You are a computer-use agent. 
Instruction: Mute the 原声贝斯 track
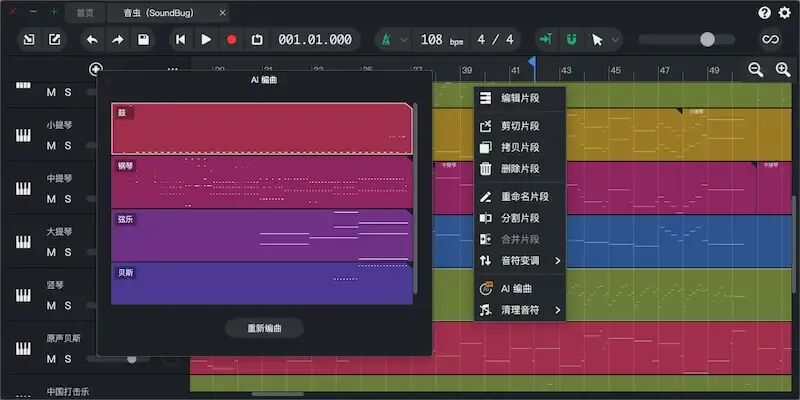[51, 359]
